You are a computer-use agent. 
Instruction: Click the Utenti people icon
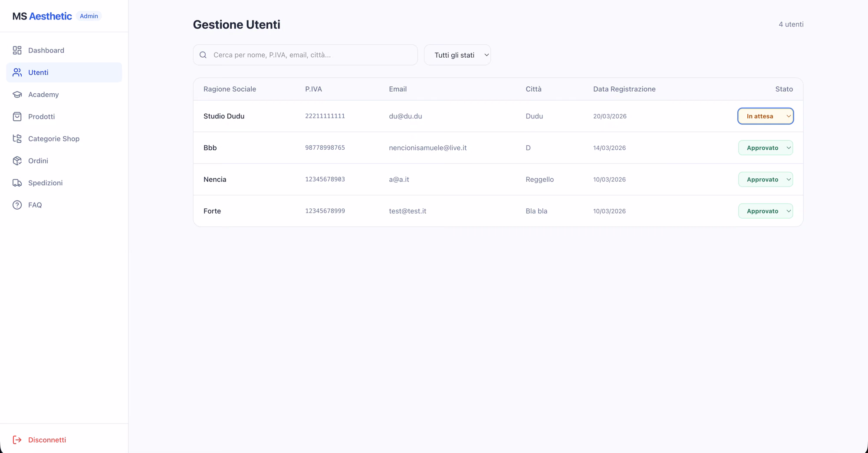click(x=17, y=72)
